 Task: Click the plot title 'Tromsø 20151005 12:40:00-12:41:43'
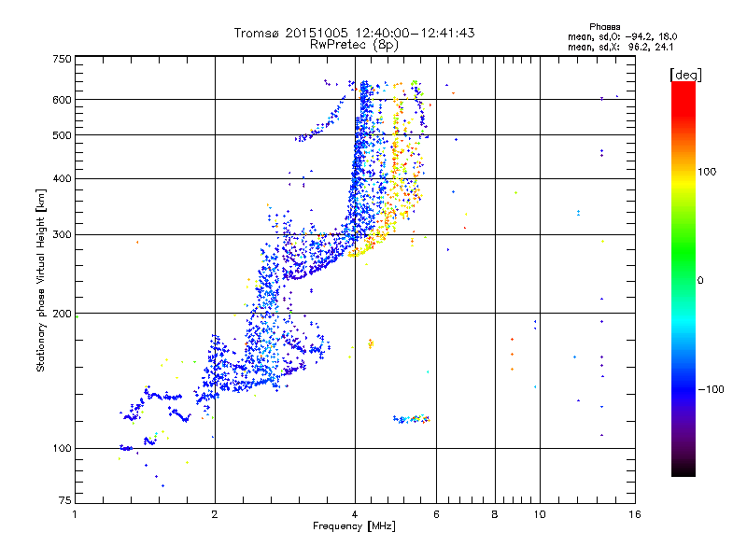pyautogui.click(x=354, y=33)
